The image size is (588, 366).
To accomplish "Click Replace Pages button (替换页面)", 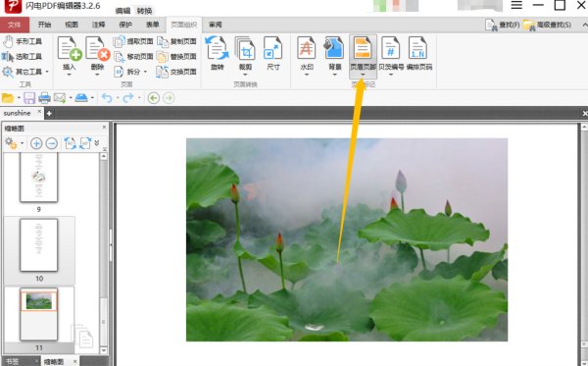I will [176, 57].
